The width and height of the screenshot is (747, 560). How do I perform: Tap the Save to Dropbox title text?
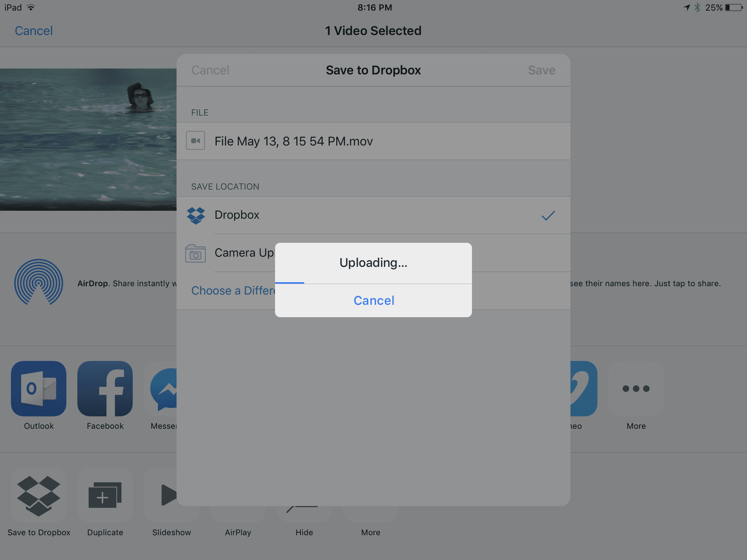tap(373, 70)
